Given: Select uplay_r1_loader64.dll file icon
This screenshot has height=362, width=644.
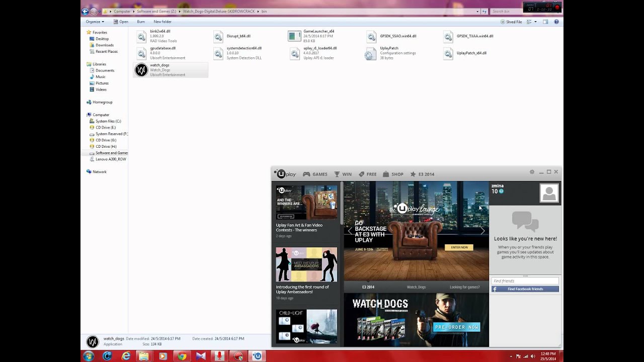Looking at the screenshot, I should coord(295,53).
